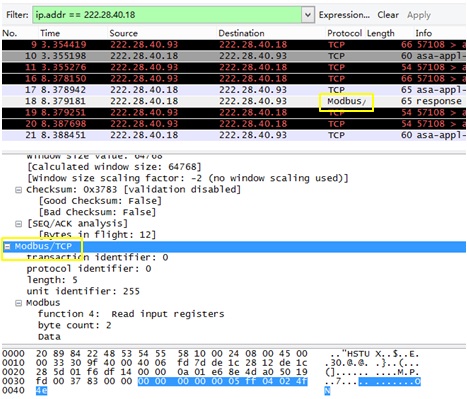The height and width of the screenshot is (399, 467).
Task: Click highlighted Modbus bytes in row 0030
Action: click(222, 381)
